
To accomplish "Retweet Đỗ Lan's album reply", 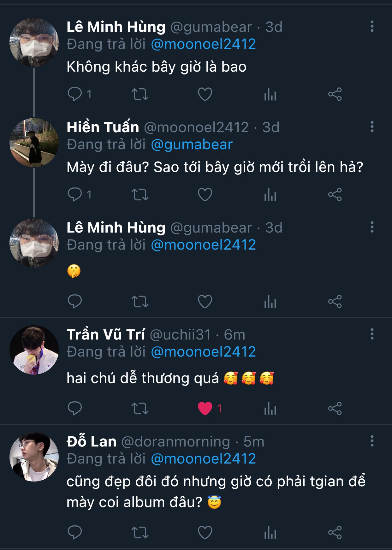I will (x=140, y=533).
